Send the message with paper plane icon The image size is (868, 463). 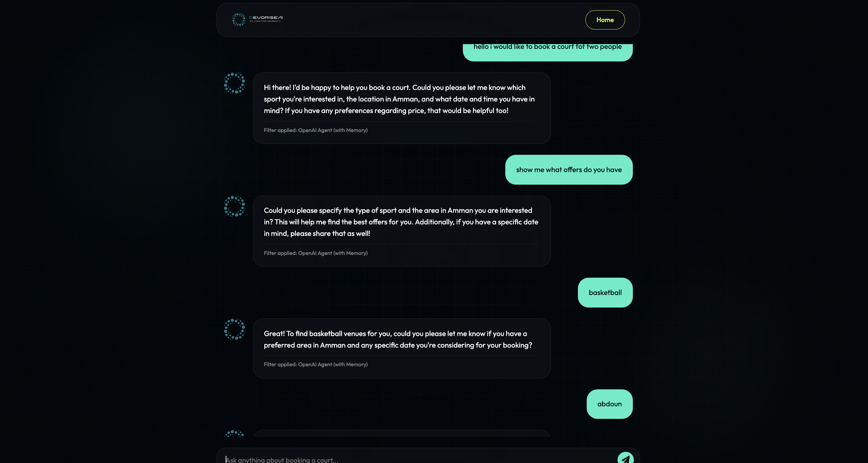tap(625, 458)
